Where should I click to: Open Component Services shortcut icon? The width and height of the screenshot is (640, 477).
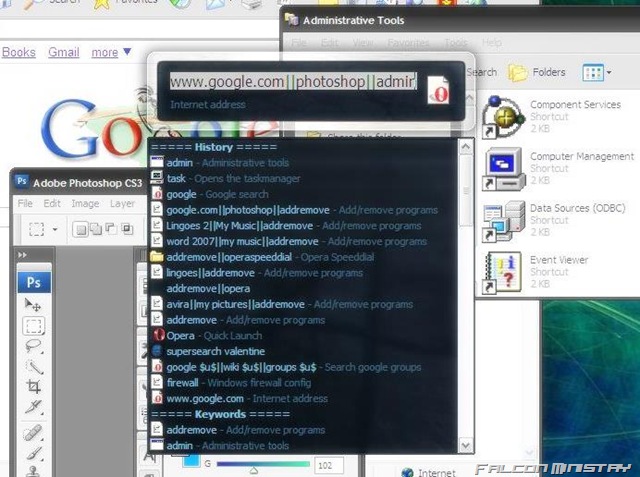pyautogui.click(x=503, y=117)
